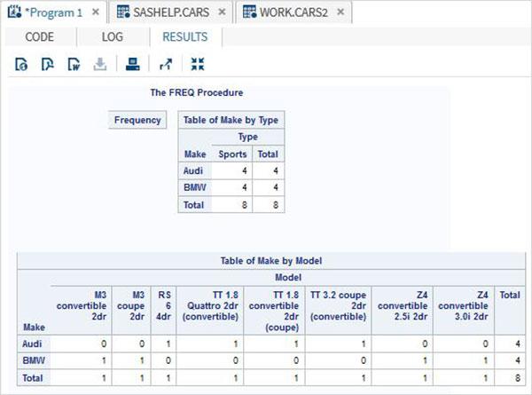532x395 pixels.
Task: Click the Program 1 tab icon
Action: click(14, 12)
